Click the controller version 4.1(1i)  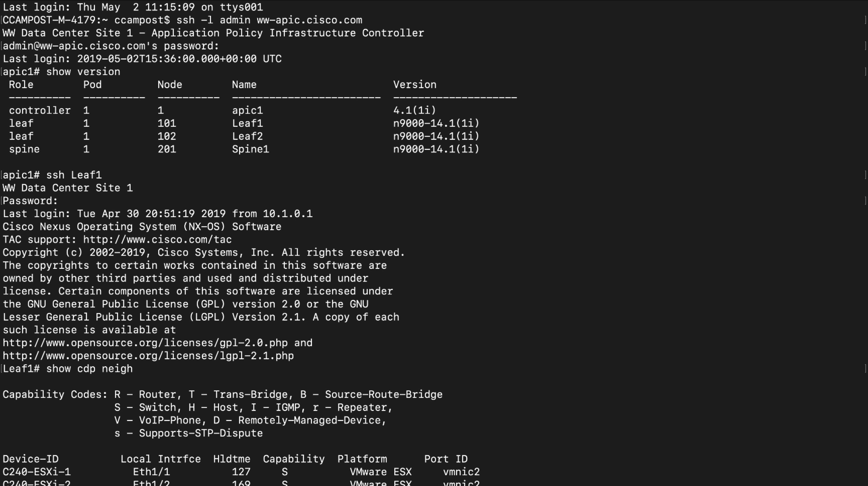(414, 110)
